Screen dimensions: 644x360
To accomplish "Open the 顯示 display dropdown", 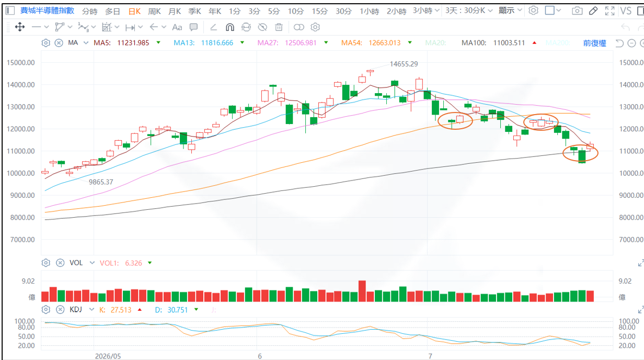I will 510,10.
